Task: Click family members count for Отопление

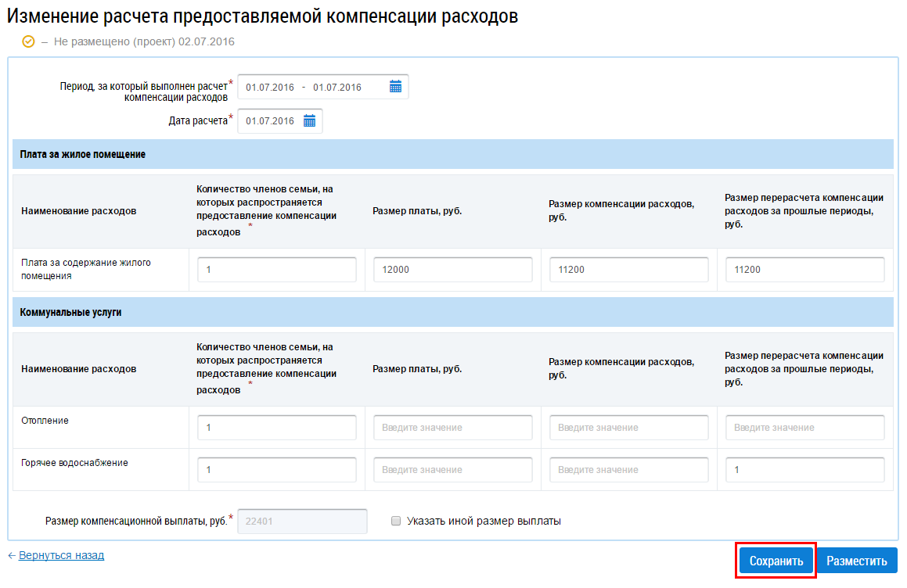Action: tap(276, 428)
